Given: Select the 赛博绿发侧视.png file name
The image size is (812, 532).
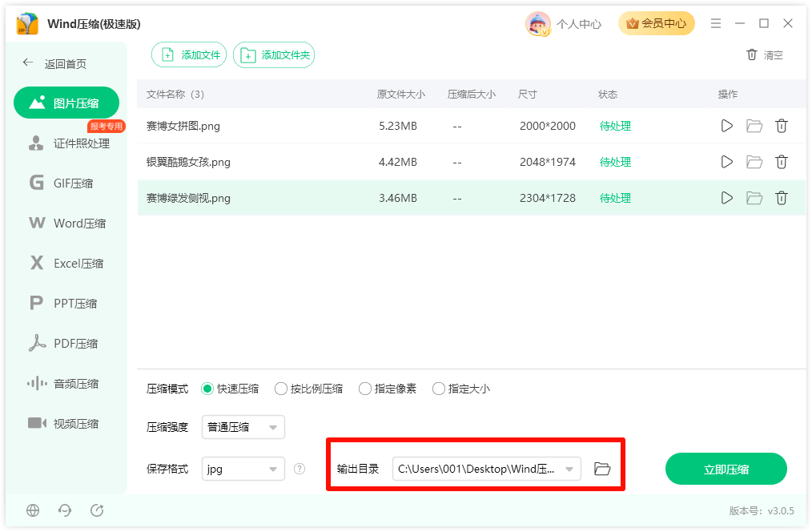Looking at the screenshot, I should point(188,198).
